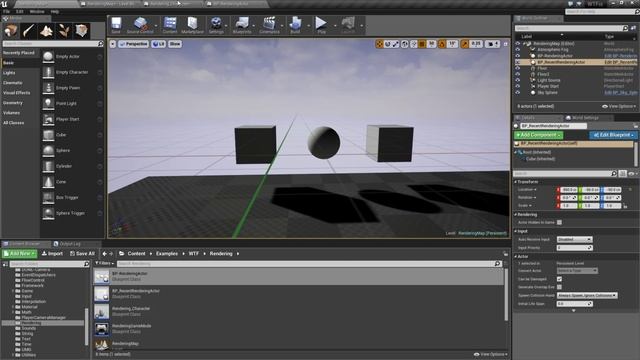The width and height of the screenshot is (640, 360).
Task: Click the Build toolbar icon
Action: tap(295, 25)
